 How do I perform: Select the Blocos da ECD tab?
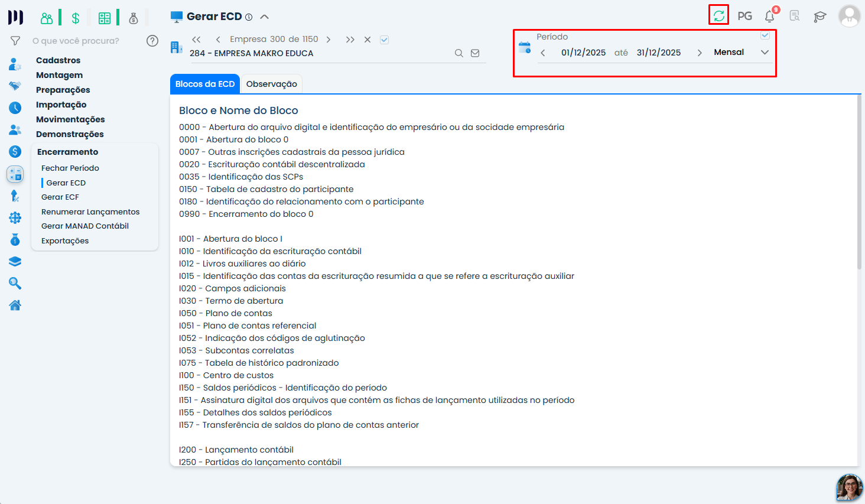(205, 84)
